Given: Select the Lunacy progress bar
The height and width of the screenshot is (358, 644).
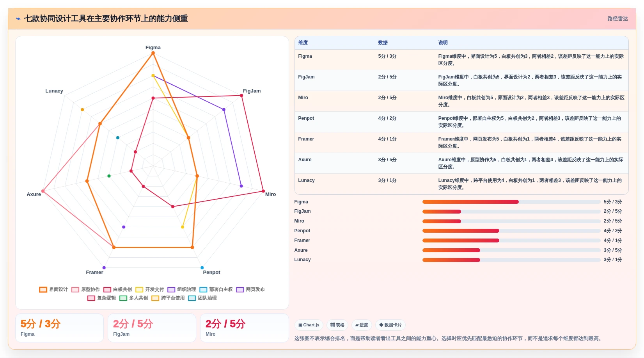Looking at the screenshot, I should pos(511,260).
